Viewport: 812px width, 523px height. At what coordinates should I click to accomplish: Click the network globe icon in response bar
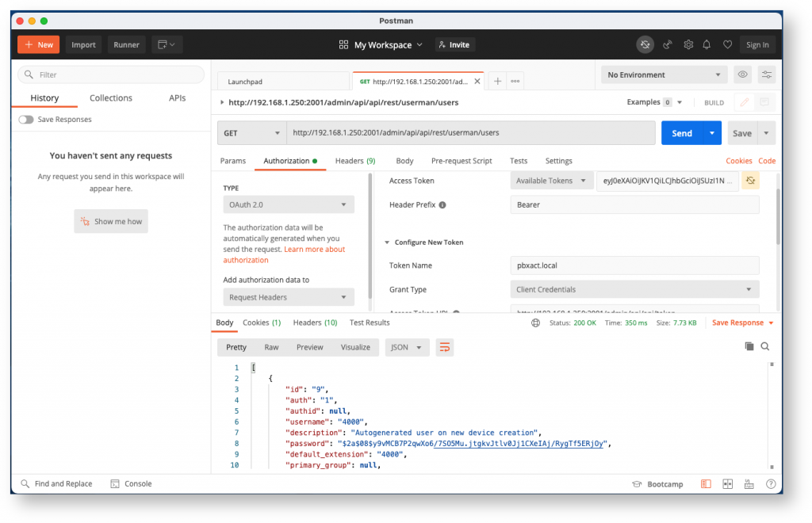click(x=535, y=323)
